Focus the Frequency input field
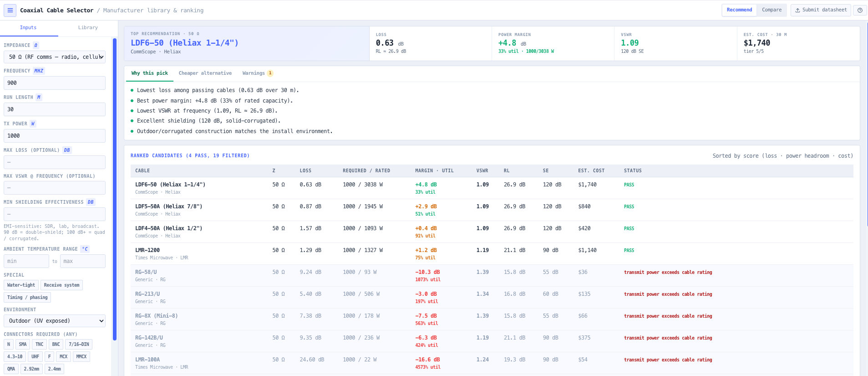The image size is (868, 376). pyautogui.click(x=55, y=83)
